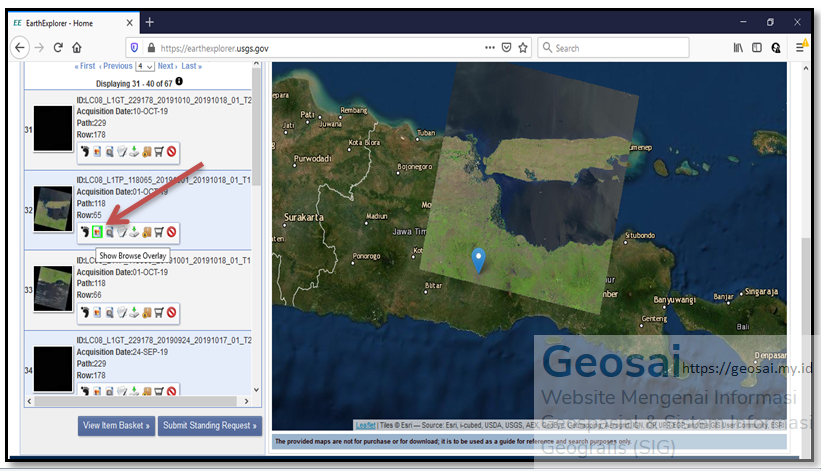
Task: Open compare browse for result 32
Action: click(x=109, y=232)
